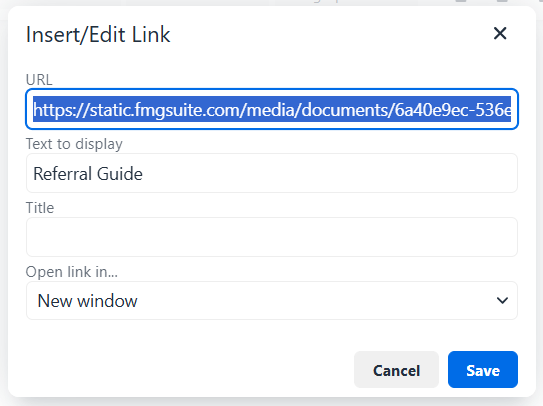The height and width of the screenshot is (406, 543).
Task: Click the chevron arrow beside New window
Action: (502, 300)
